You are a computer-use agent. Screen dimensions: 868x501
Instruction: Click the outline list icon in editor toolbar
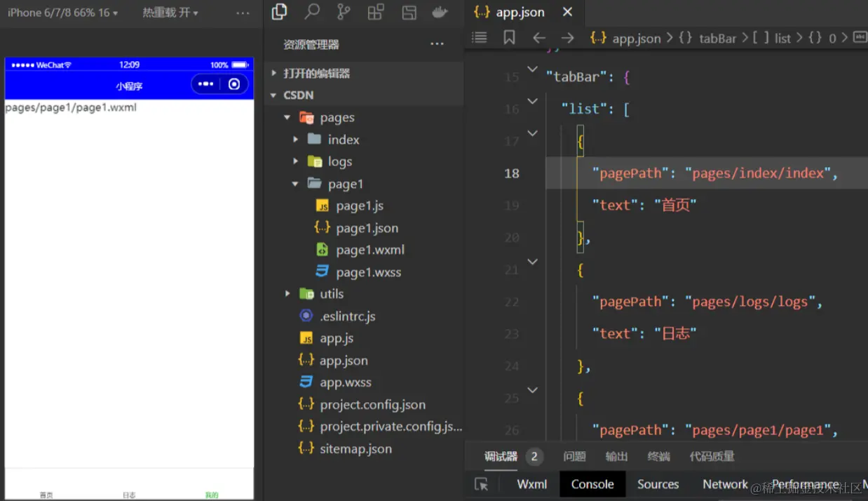[x=480, y=38]
